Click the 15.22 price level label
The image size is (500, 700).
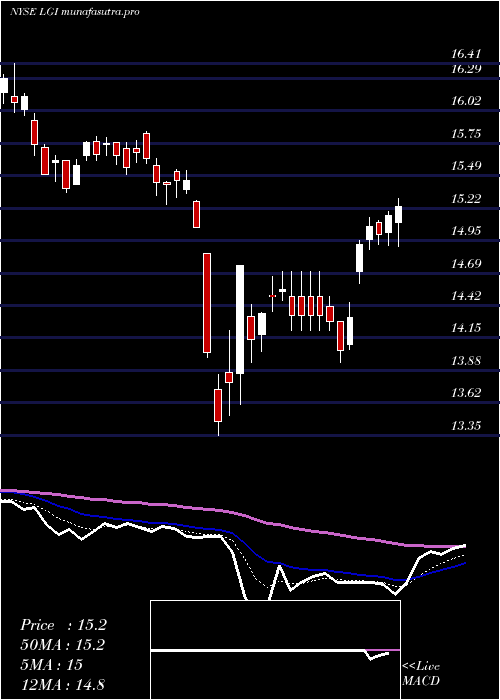coord(466,199)
